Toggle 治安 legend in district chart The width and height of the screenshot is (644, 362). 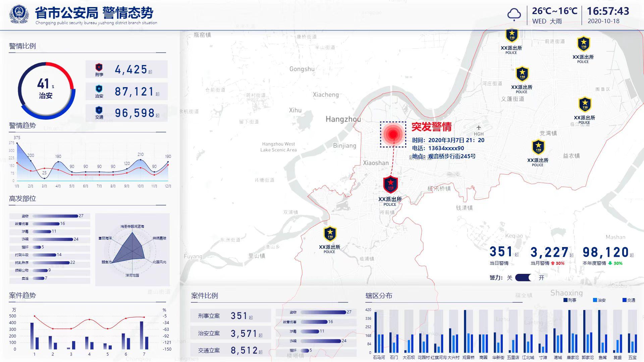click(x=599, y=300)
